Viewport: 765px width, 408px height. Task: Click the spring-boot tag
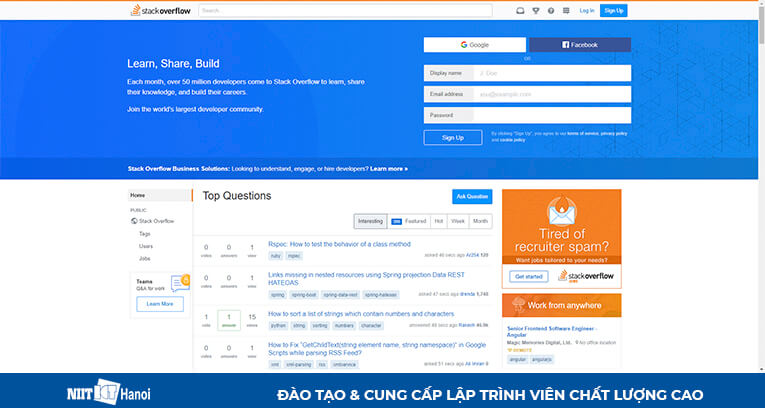point(304,295)
